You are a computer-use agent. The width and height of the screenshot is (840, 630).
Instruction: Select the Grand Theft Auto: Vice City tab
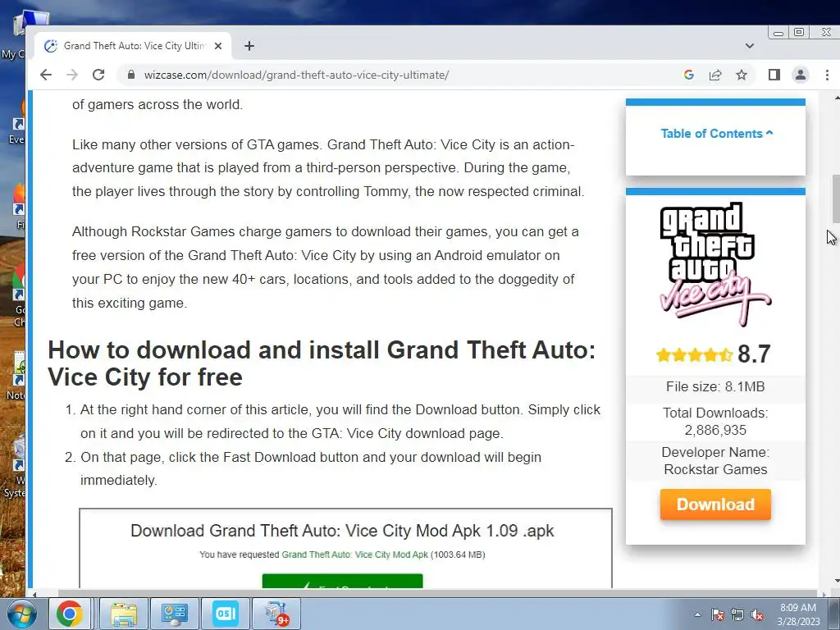(134, 46)
